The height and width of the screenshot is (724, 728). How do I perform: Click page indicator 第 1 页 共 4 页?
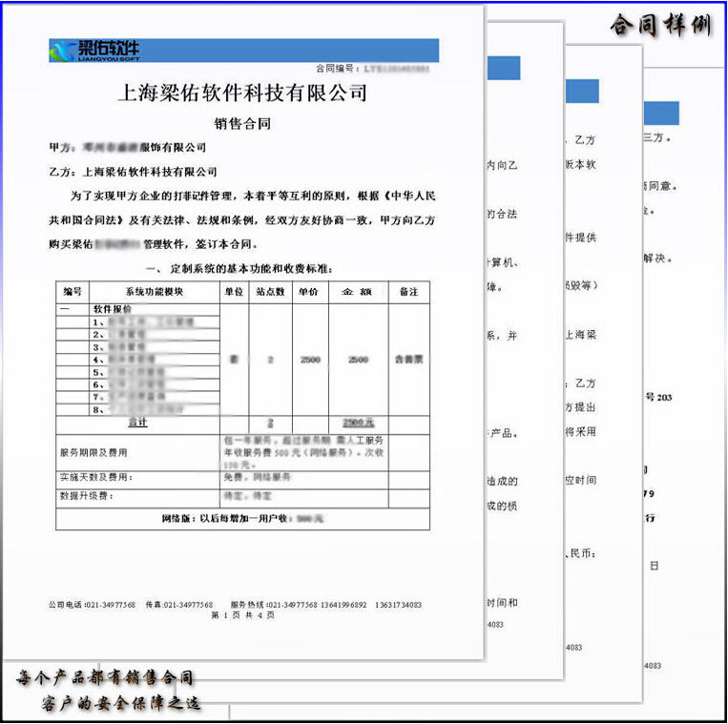click(x=242, y=615)
